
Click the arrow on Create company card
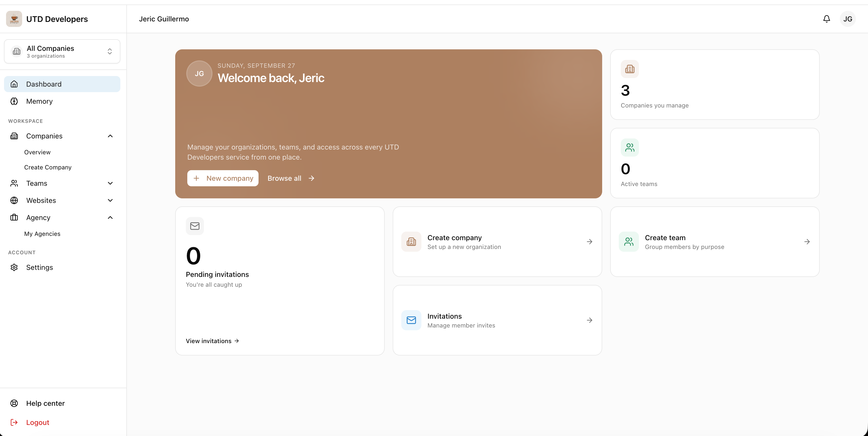[589, 242]
